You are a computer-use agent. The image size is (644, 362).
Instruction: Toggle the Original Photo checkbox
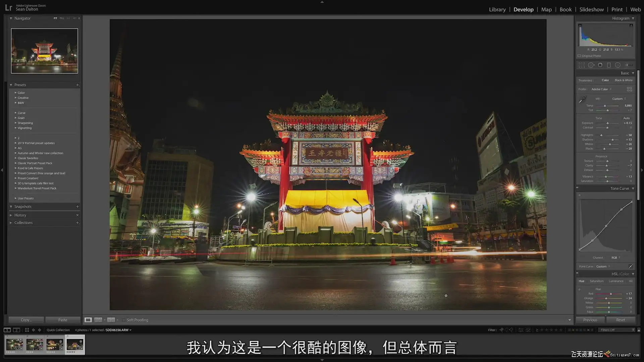click(579, 56)
